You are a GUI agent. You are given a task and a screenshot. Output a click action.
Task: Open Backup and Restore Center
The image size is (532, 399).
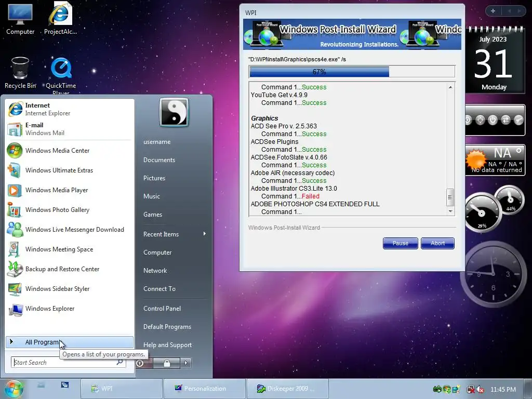pos(70,269)
